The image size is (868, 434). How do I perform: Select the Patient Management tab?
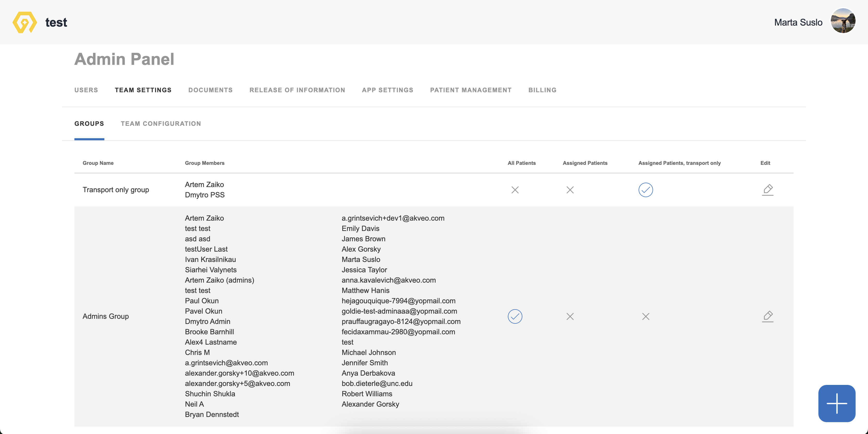point(470,90)
